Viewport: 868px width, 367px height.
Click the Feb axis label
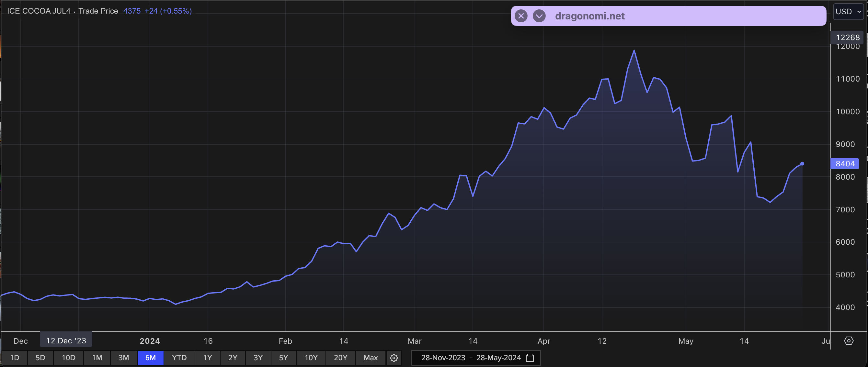[285, 341]
